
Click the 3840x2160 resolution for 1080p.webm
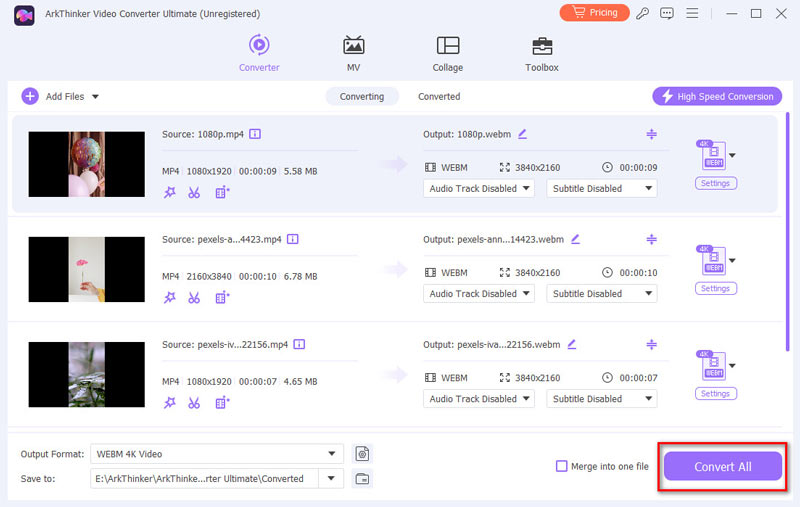pyautogui.click(x=537, y=168)
